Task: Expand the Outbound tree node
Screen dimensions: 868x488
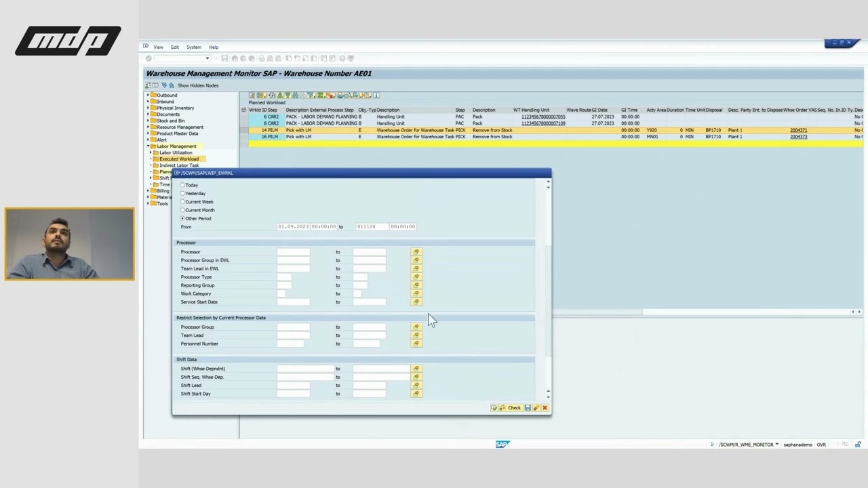Action: tap(149, 96)
